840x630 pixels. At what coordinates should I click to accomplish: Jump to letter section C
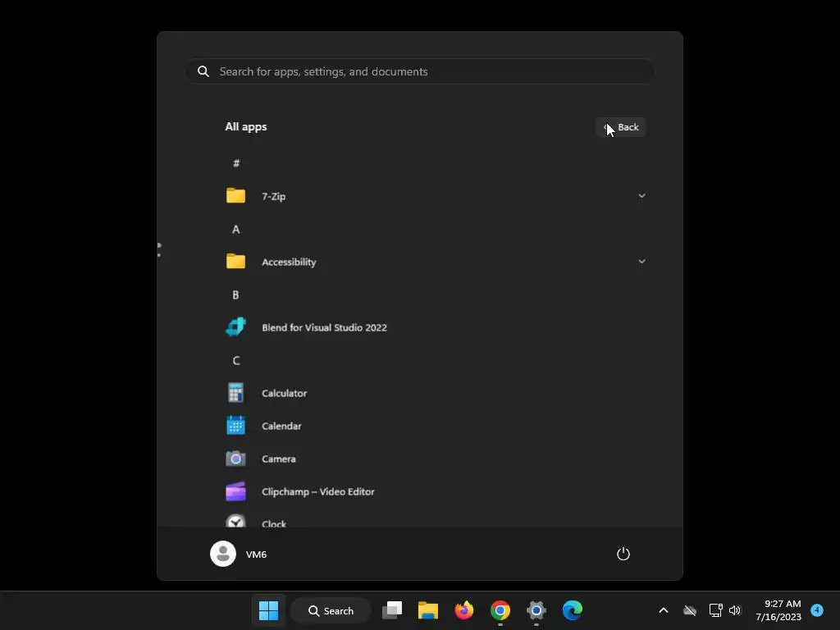coord(236,361)
